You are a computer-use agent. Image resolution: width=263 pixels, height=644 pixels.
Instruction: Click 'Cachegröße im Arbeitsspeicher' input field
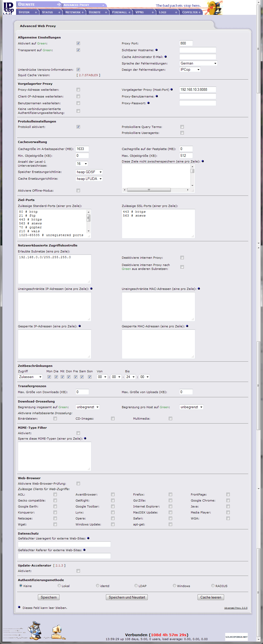click(x=82, y=149)
